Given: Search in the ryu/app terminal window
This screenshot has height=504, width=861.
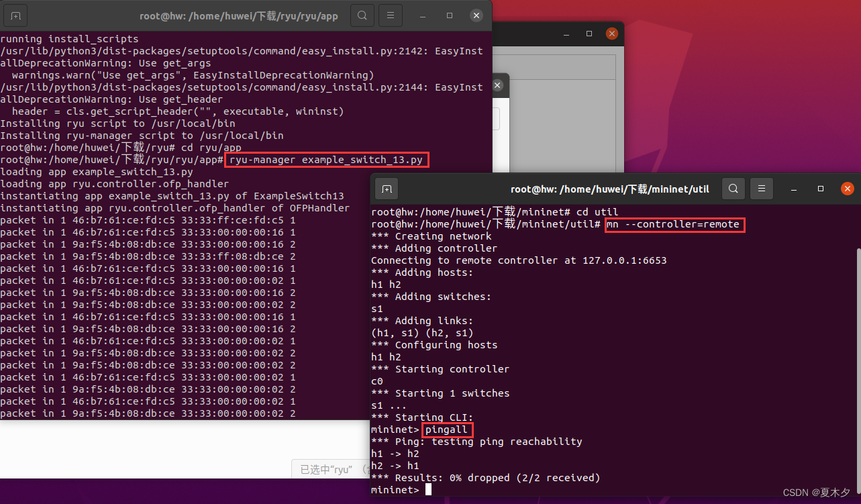Looking at the screenshot, I should (x=362, y=15).
